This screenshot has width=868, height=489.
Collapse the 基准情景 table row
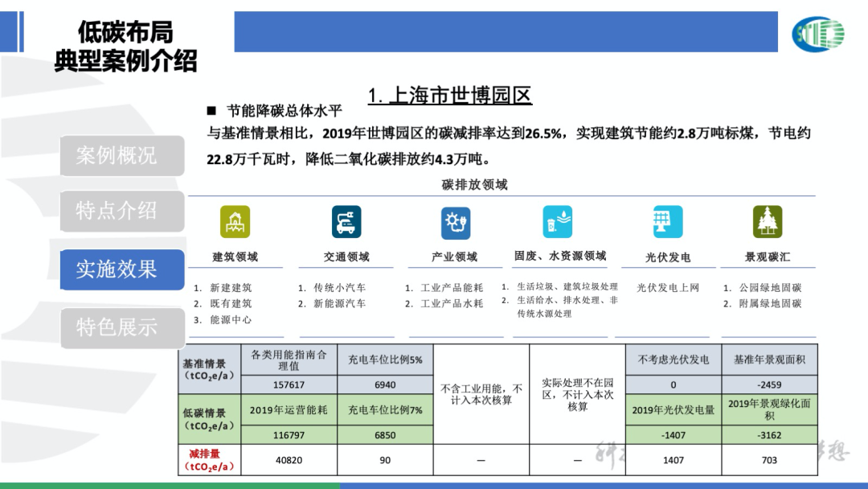(x=209, y=368)
